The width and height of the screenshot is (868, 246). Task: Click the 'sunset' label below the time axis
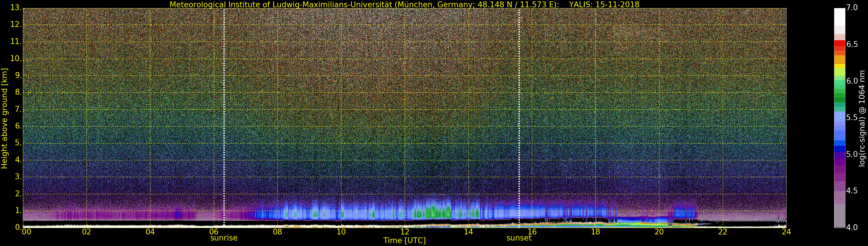[x=519, y=238]
